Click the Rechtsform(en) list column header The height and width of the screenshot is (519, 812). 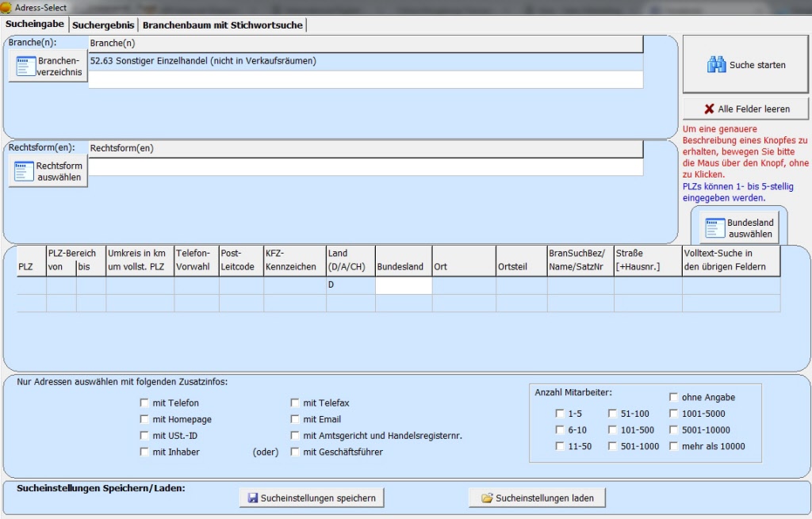pos(366,148)
